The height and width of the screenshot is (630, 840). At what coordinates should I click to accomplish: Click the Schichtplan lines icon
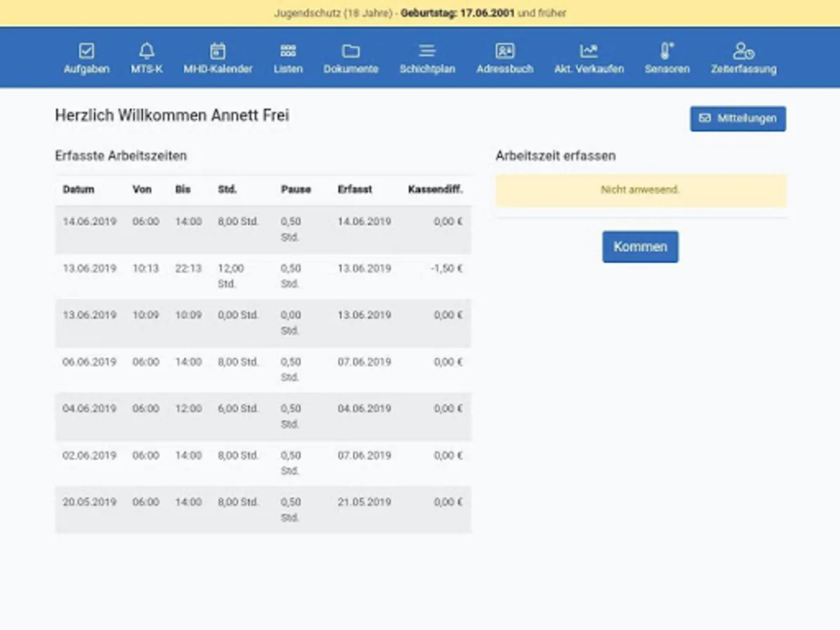(x=427, y=50)
